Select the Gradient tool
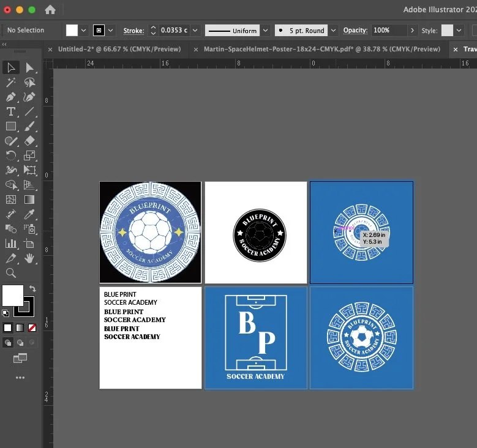477x448 pixels. pyautogui.click(x=29, y=200)
